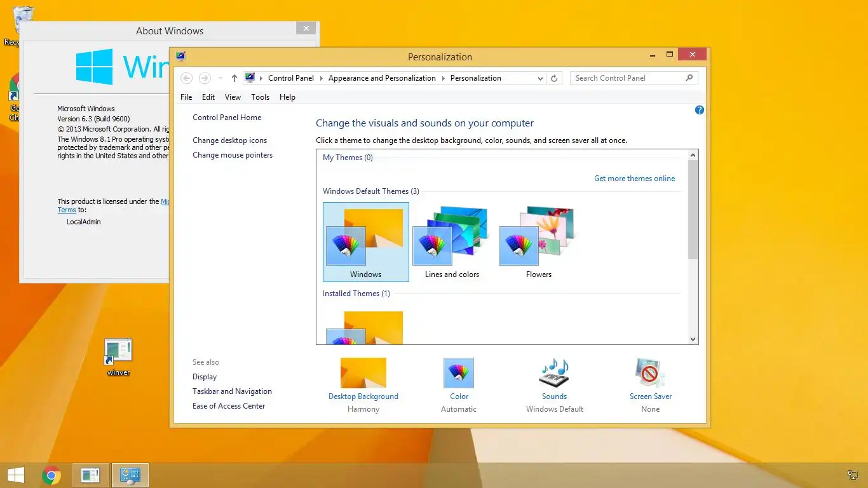Click the theme list scroll down arrow
The height and width of the screenshot is (488, 868).
(693, 339)
